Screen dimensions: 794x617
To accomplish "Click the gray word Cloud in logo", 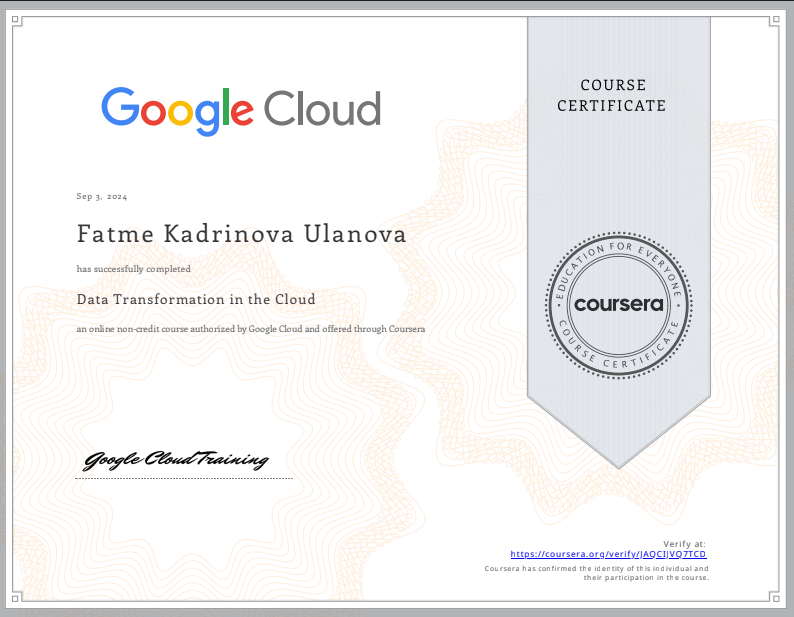I will [322, 108].
